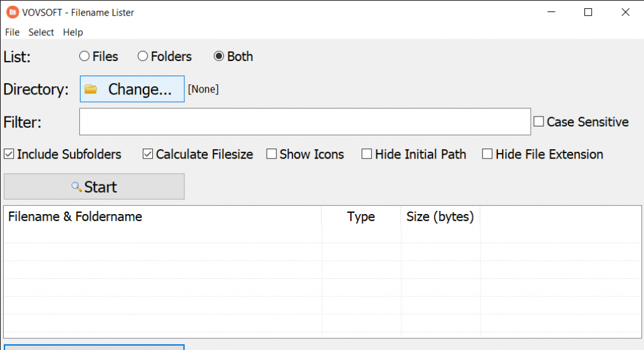The width and height of the screenshot is (644, 350).
Task: Click the Size (bytes) column header
Action: coord(441,217)
